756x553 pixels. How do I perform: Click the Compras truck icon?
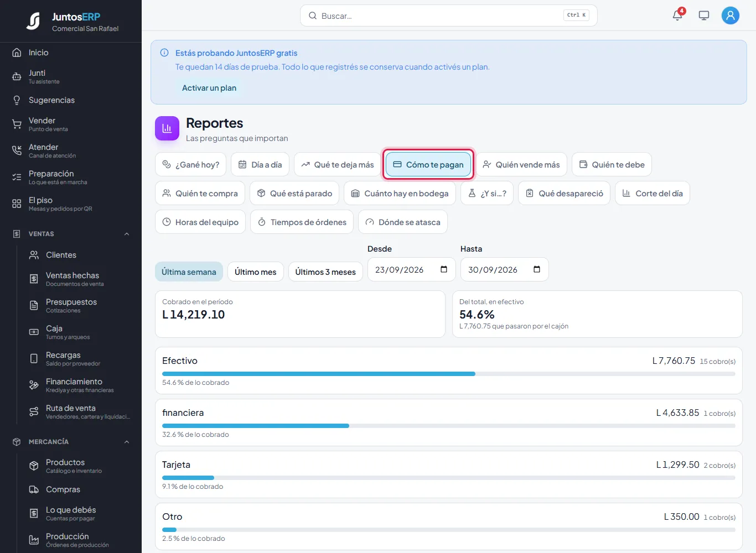[x=34, y=489]
